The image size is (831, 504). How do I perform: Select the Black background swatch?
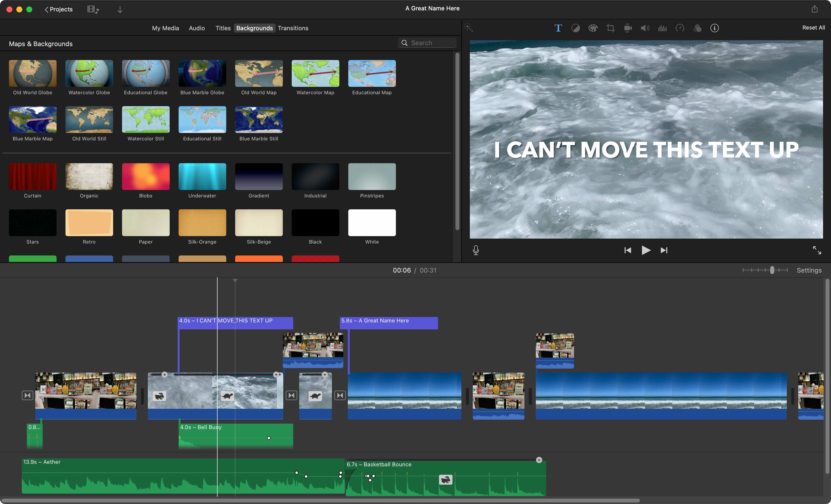[315, 223]
